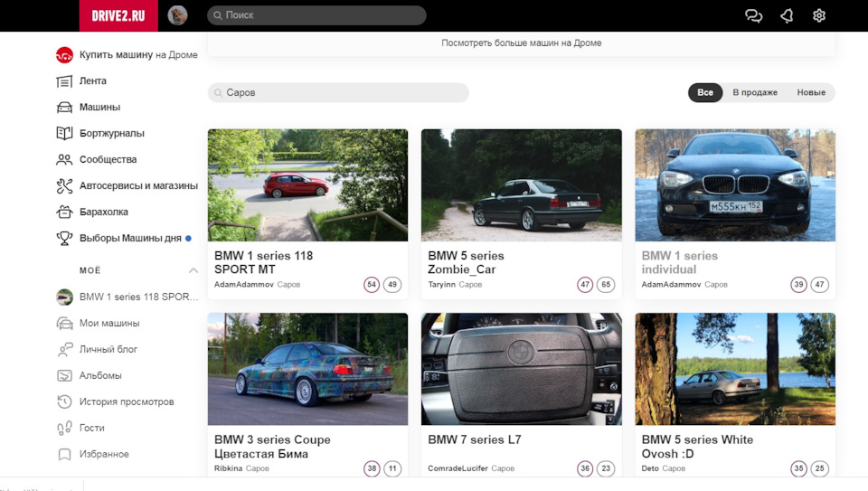The image size is (868, 491).
Task: Open settings gear icon in header
Action: [819, 15]
